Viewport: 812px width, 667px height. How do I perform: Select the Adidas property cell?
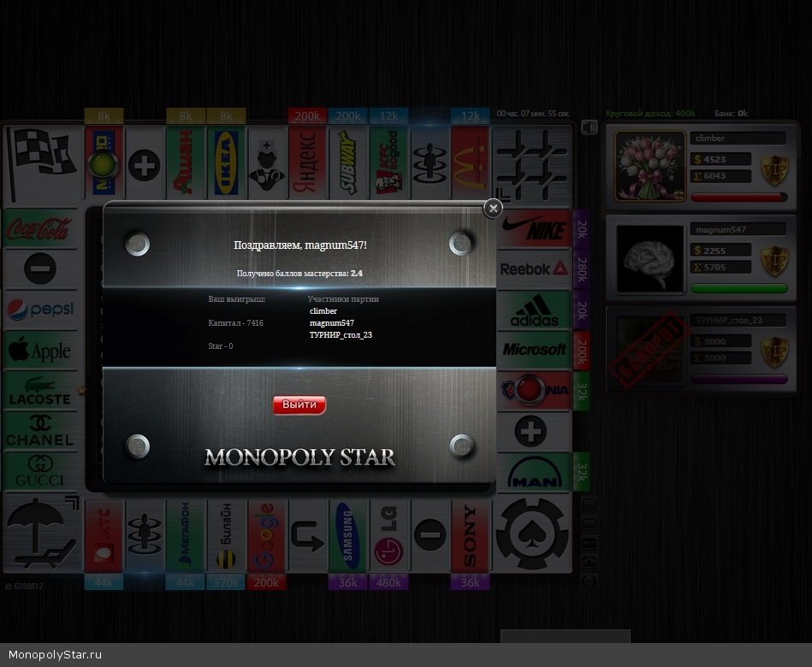[534, 310]
